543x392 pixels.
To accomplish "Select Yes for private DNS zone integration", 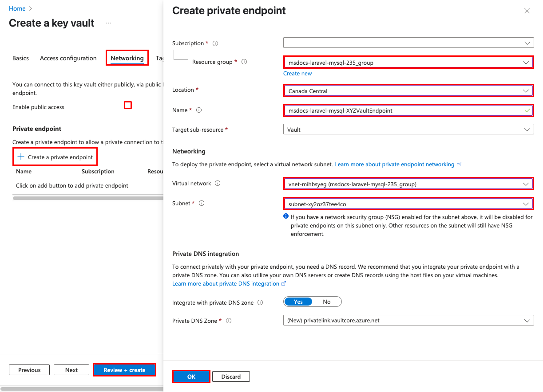I will 298,302.
